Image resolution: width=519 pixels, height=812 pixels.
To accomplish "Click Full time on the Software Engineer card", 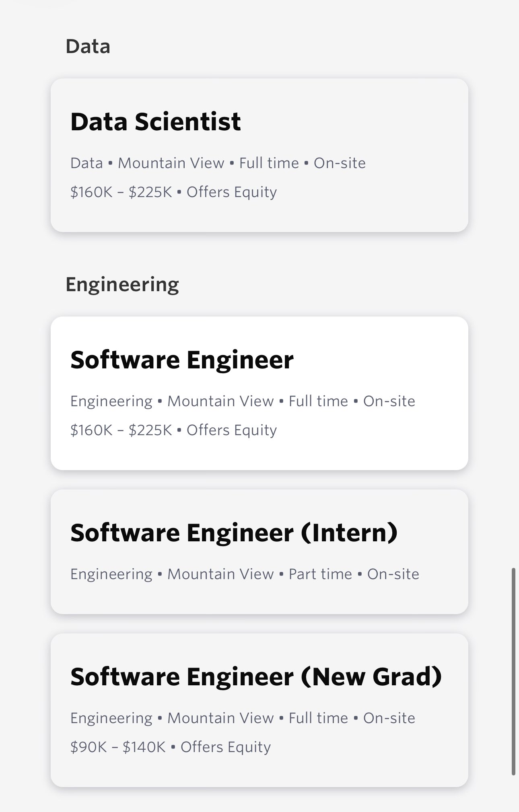I will point(318,401).
